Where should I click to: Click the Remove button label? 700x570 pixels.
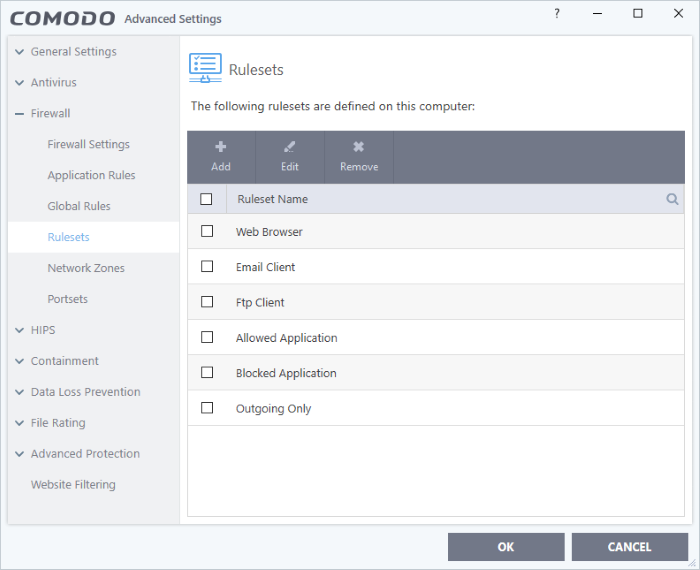tap(359, 166)
